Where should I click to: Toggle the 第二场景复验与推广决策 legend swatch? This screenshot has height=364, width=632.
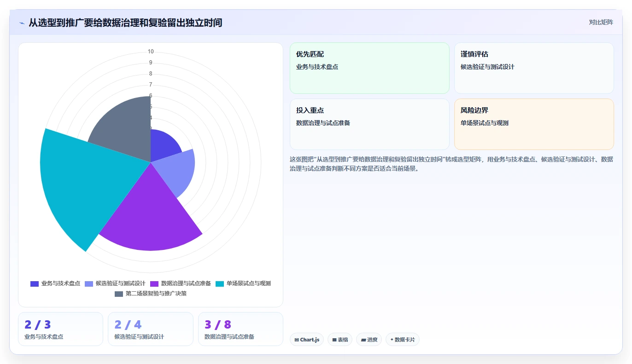coord(119,294)
